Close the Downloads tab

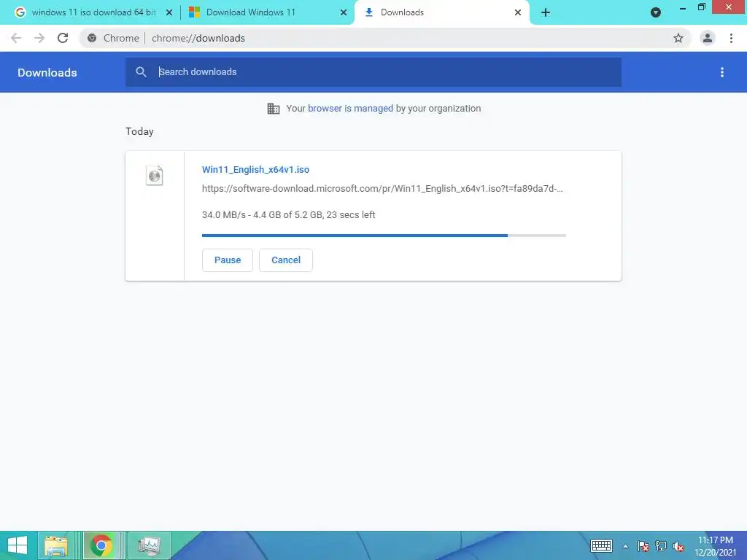518,12
